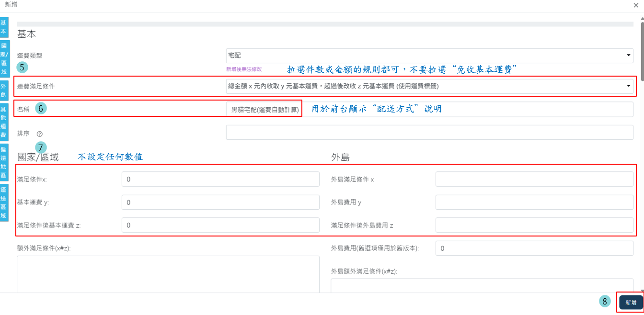
Task: Click the help icon next to 排序
Action: point(39,134)
